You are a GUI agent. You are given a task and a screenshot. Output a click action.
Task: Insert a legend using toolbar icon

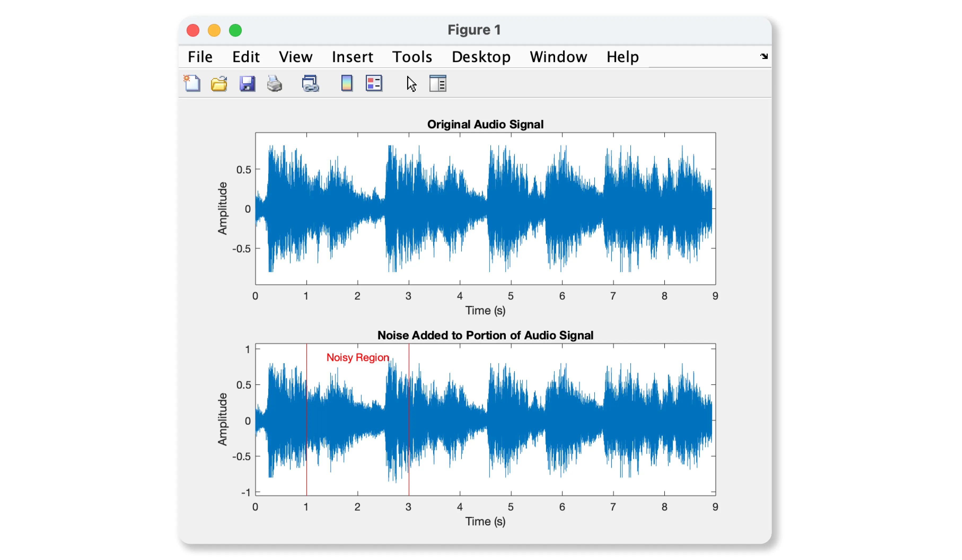[x=374, y=83]
